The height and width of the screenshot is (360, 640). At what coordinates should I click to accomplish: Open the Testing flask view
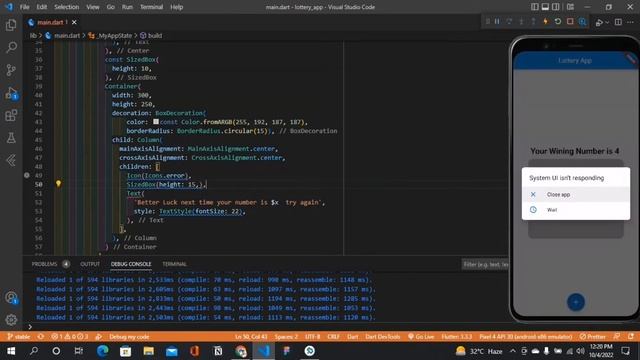[11, 138]
